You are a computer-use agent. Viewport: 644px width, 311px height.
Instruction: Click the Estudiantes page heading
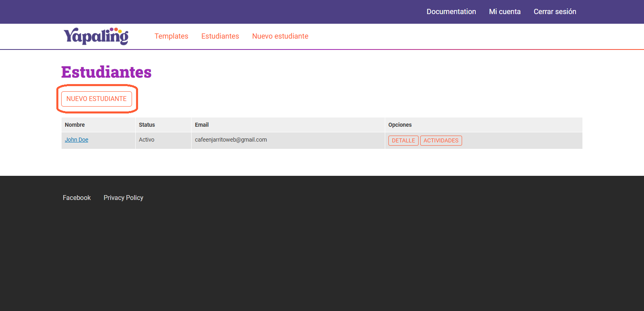[x=106, y=72]
